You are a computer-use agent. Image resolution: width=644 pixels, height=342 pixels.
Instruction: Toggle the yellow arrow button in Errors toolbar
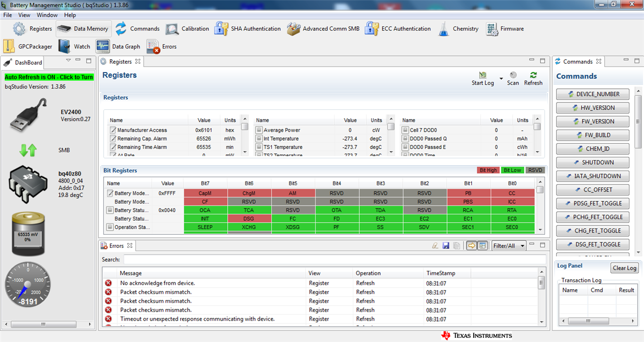(472, 245)
